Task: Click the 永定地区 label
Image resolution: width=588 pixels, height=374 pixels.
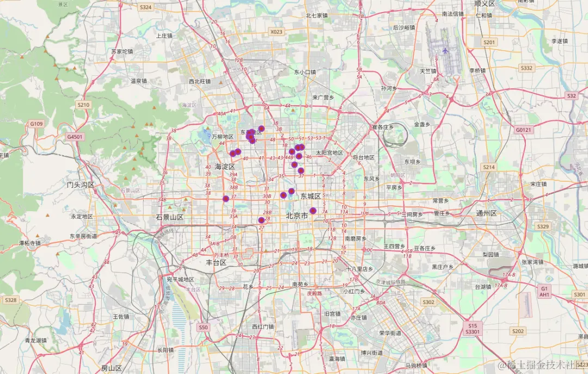Action: (x=82, y=217)
